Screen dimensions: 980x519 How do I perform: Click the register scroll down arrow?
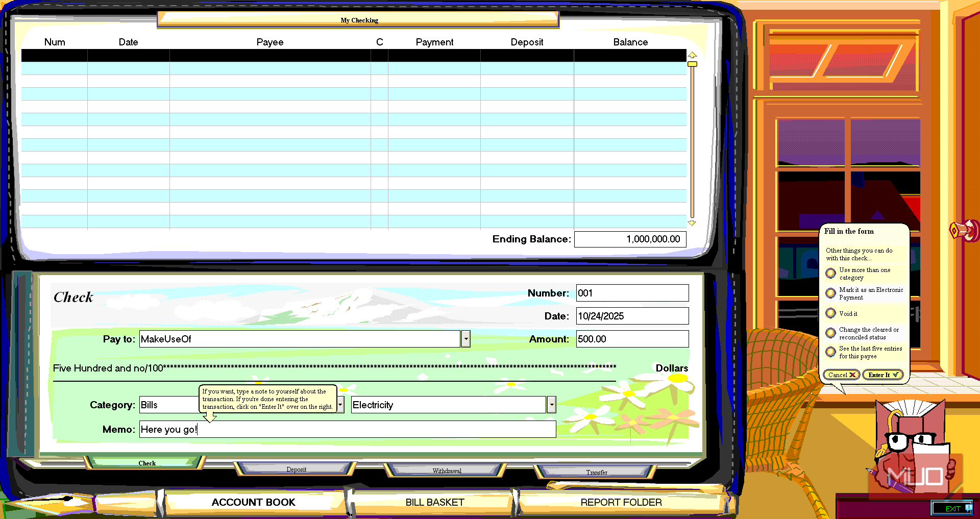692,223
